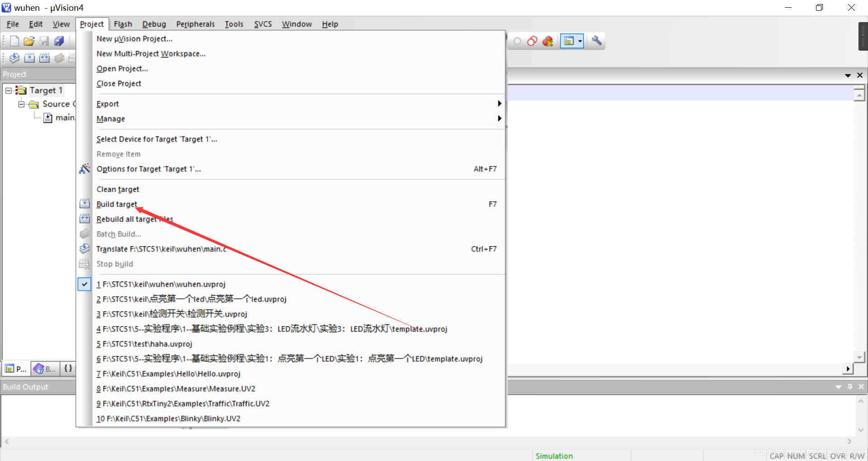Click the Rebuild toolbar icon with double arrows
The image size is (868, 461).
click(44, 58)
